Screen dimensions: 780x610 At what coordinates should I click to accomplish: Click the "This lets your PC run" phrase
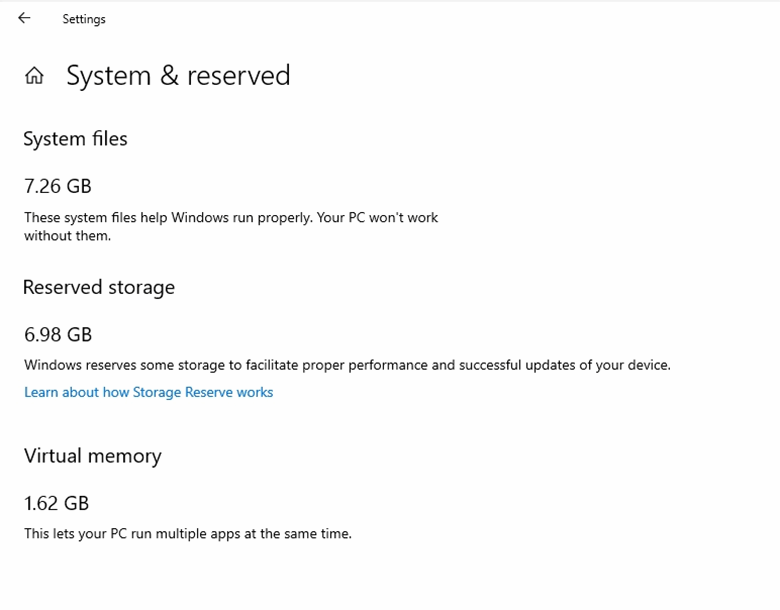coord(92,534)
